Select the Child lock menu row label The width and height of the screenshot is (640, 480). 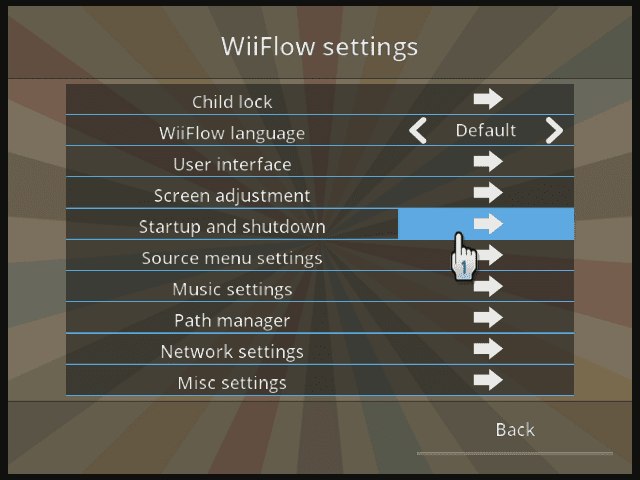(x=232, y=101)
